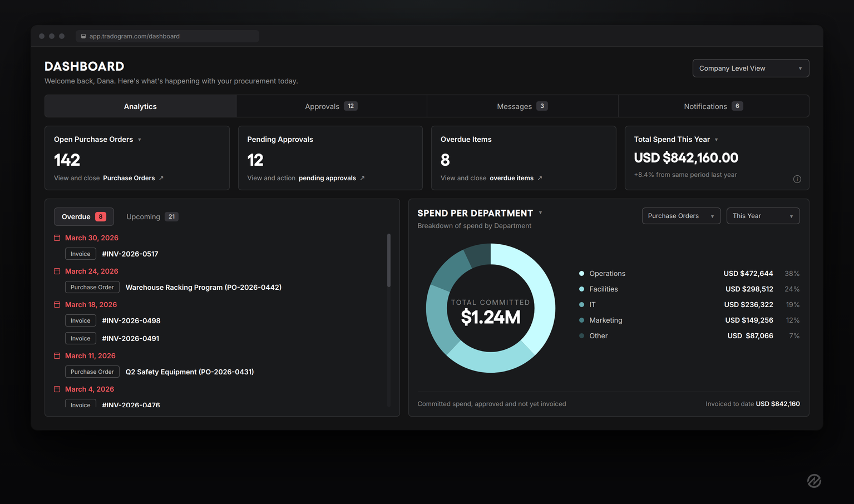854x504 pixels.
Task: Switch to the Analytics tab
Action: (x=140, y=106)
